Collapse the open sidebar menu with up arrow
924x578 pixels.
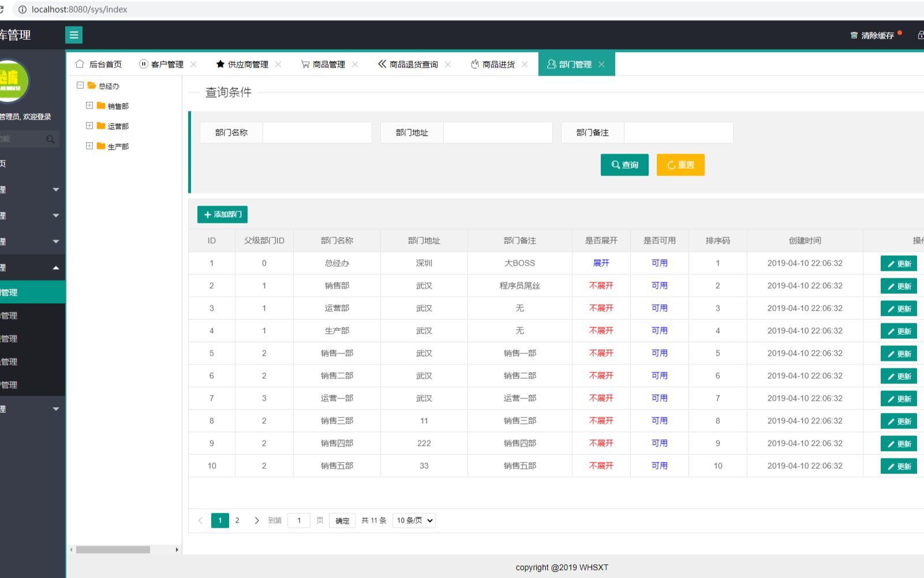pos(56,267)
